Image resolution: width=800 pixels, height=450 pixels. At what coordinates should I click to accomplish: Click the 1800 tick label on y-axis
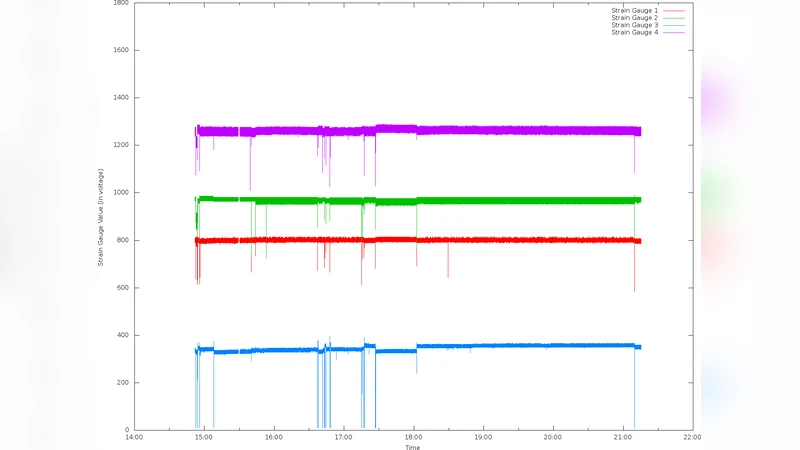[119, 3]
